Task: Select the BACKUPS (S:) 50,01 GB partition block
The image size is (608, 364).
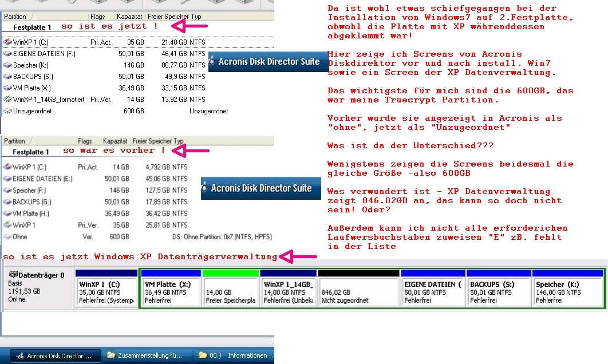Action: (499, 289)
